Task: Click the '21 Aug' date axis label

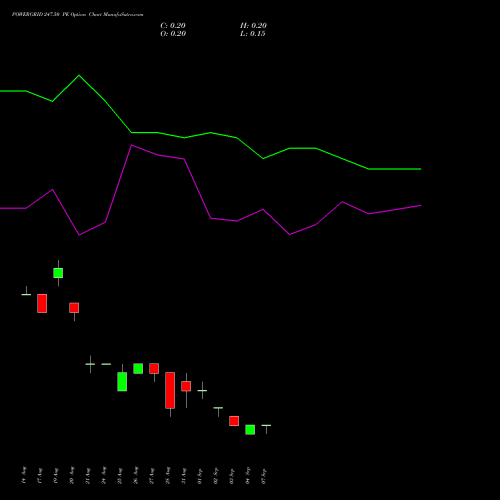Action: 88,475
